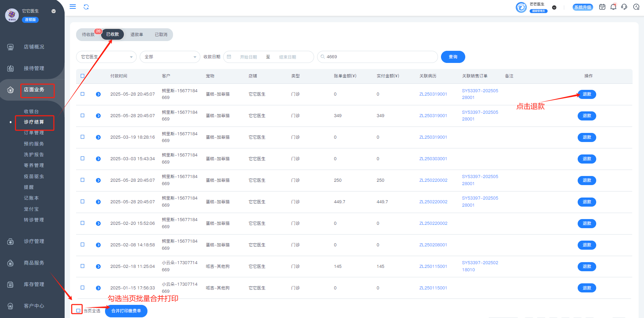Open sales order link SY53397-20250218010
The height and width of the screenshot is (318, 644).
480,266
